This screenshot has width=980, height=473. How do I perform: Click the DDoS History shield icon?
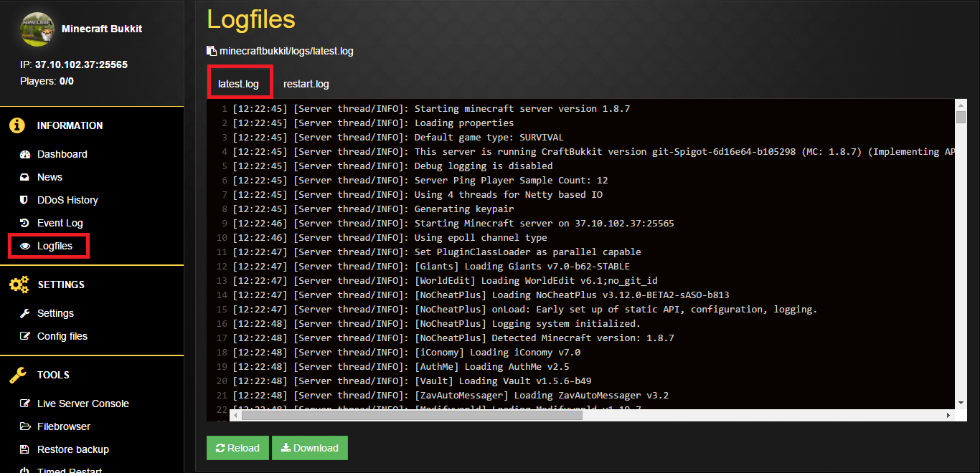(25, 200)
